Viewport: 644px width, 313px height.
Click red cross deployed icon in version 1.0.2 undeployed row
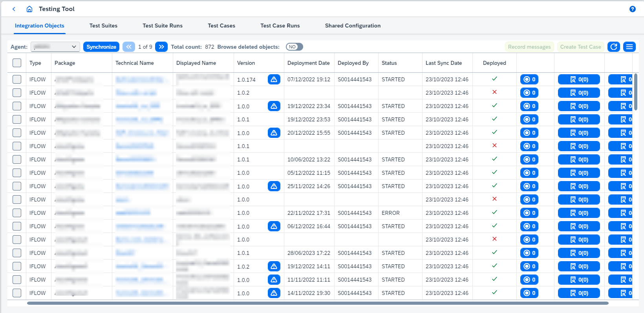point(494,92)
